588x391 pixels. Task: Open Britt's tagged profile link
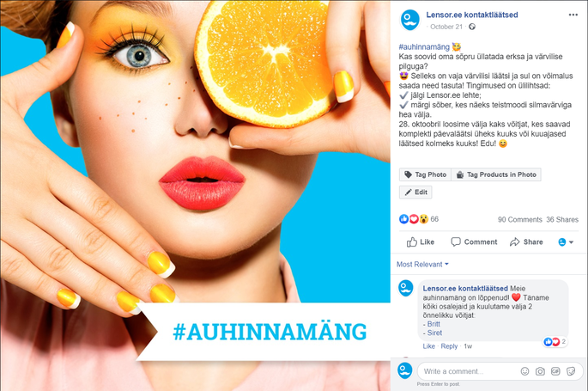433,324
